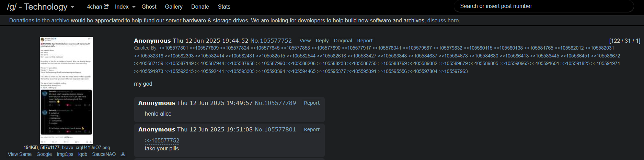
Task: Open quoted-by link >>105586672
Action: (606, 56)
